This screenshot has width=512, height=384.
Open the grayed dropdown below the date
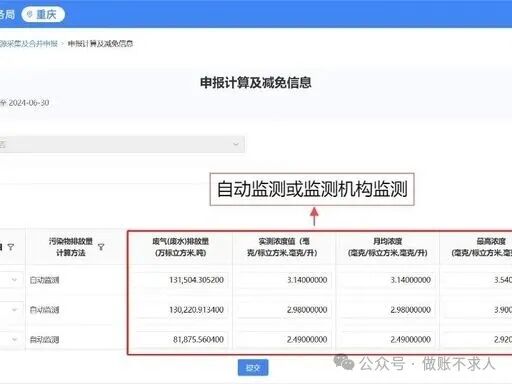tap(122, 144)
